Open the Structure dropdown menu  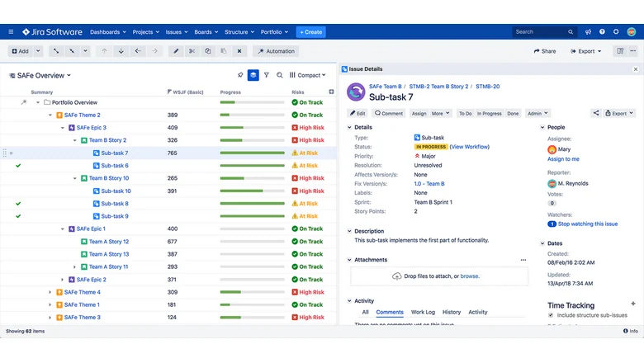239,32
